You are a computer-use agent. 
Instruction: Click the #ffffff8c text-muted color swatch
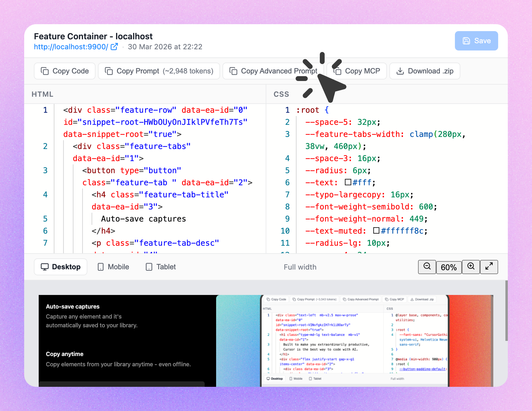376,231
